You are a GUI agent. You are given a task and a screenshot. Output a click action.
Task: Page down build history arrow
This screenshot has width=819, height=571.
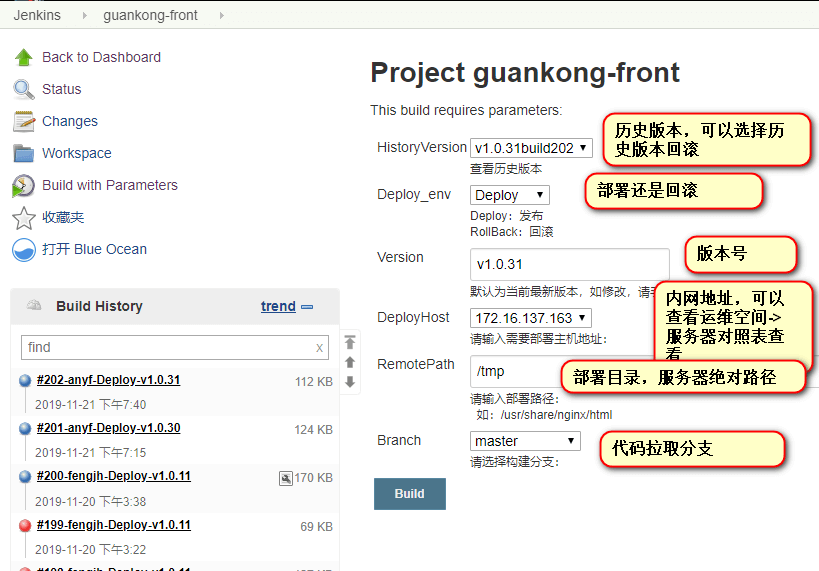point(350,382)
